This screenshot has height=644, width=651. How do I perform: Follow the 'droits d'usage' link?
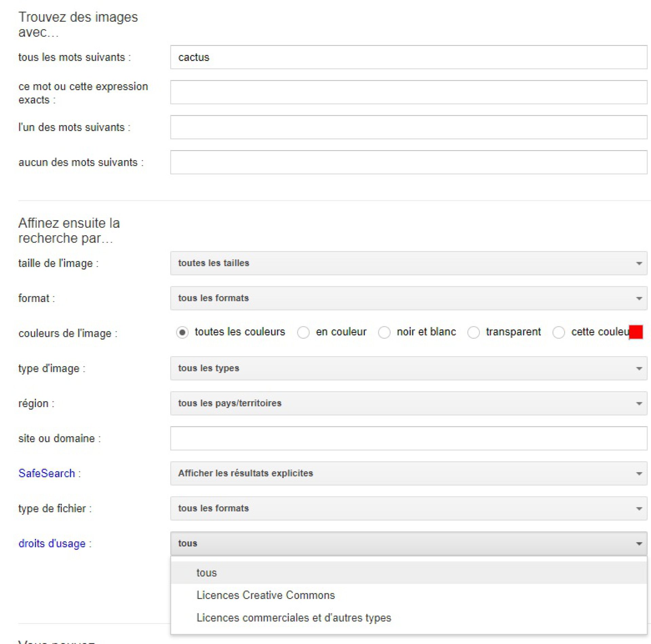pyautogui.click(x=52, y=543)
